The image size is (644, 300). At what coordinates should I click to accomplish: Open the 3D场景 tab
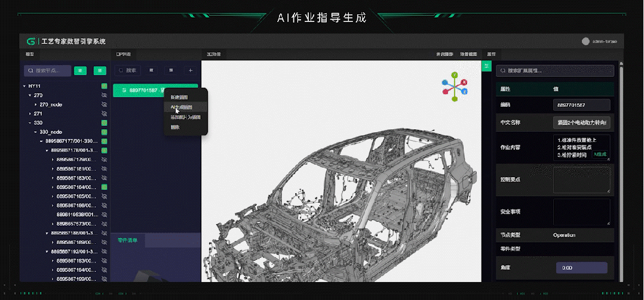tap(214, 54)
